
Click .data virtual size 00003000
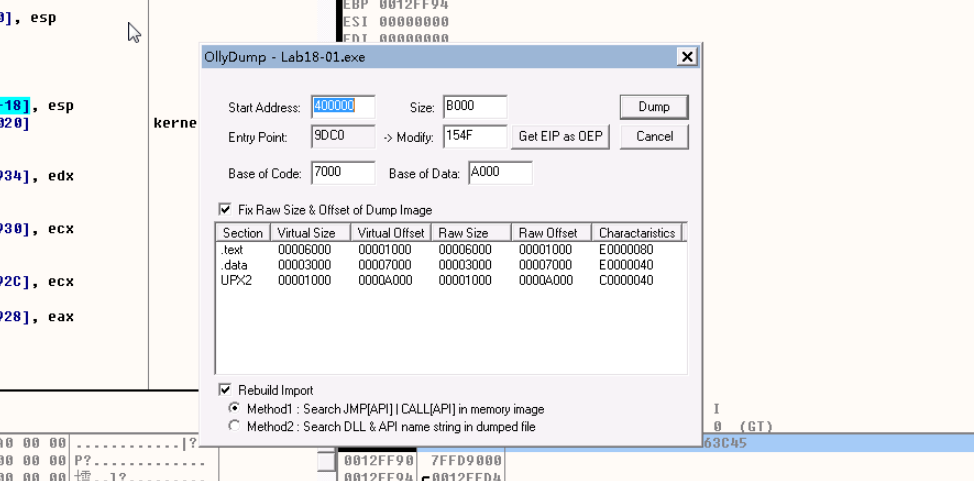pyautogui.click(x=304, y=265)
